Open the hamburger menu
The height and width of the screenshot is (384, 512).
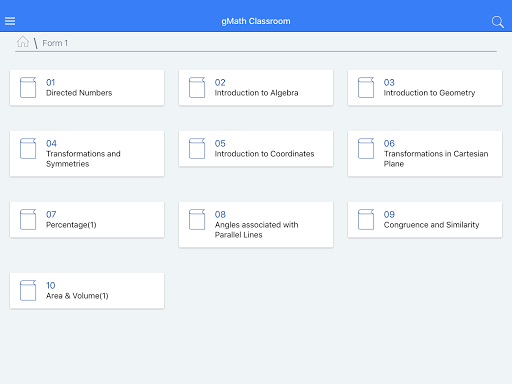click(10, 21)
